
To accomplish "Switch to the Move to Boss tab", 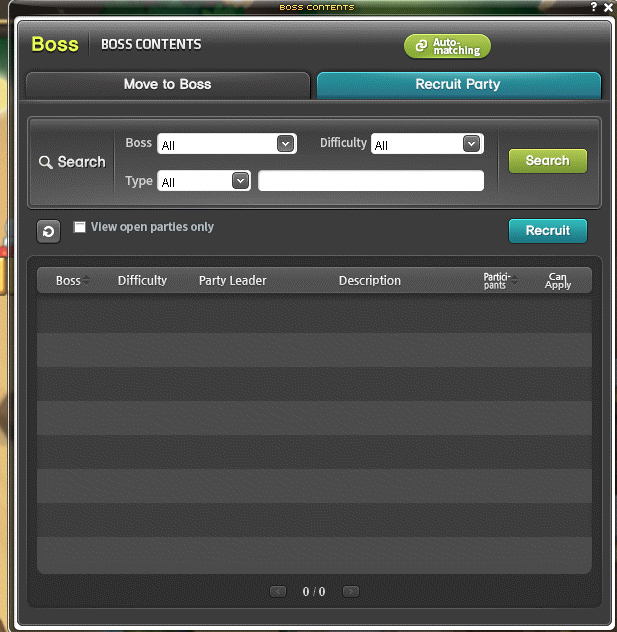I will tap(168, 85).
